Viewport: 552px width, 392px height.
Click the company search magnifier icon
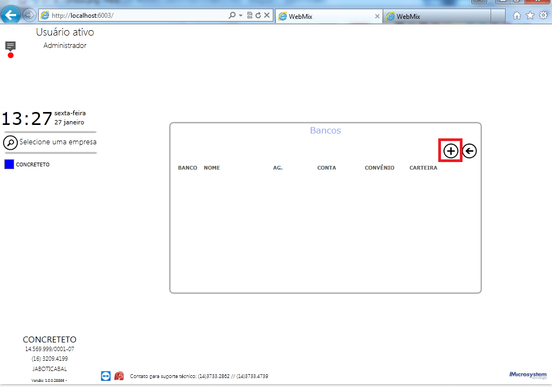(10, 143)
